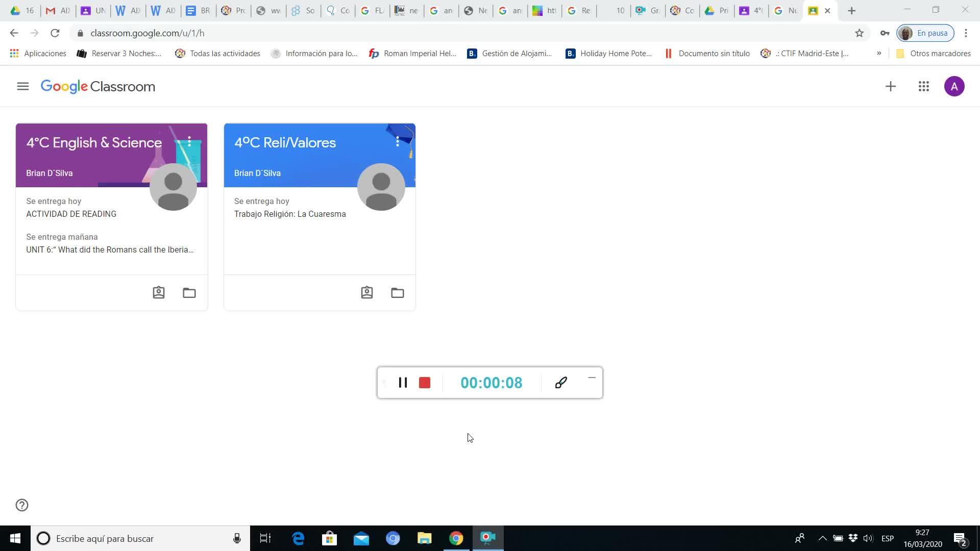The width and height of the screenshot is (980, 551).
Task: Open the recorder annotation brush tool
Action: point(561,383)
